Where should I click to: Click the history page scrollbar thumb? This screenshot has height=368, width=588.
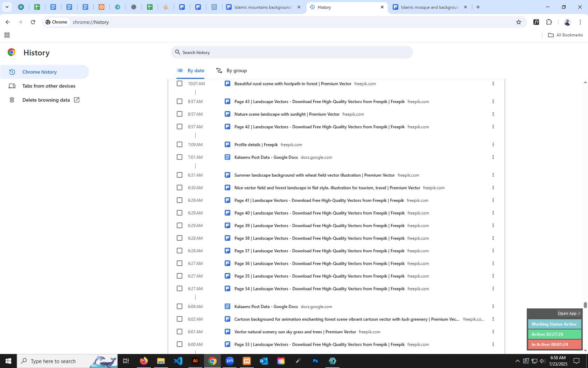[x=585, y=305]
